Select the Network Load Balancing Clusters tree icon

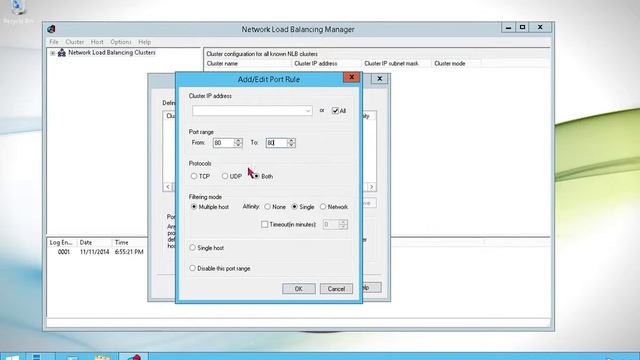pos(62,53)
